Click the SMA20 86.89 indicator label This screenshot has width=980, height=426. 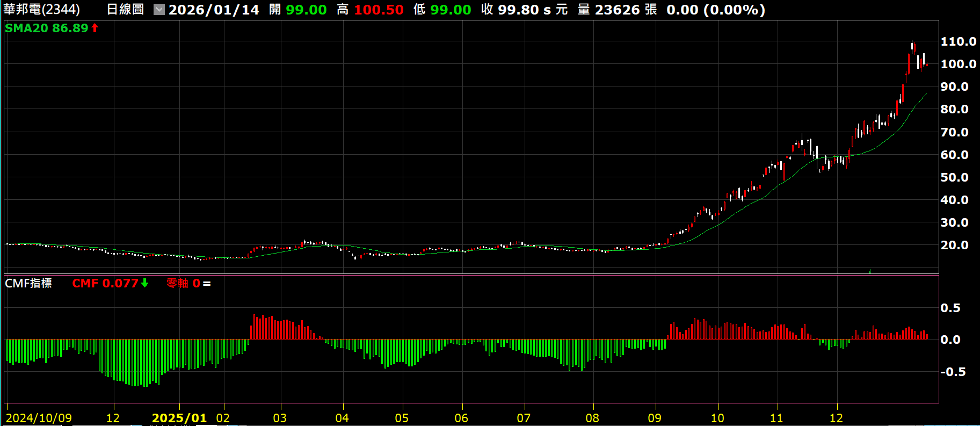tap(46, 28)
